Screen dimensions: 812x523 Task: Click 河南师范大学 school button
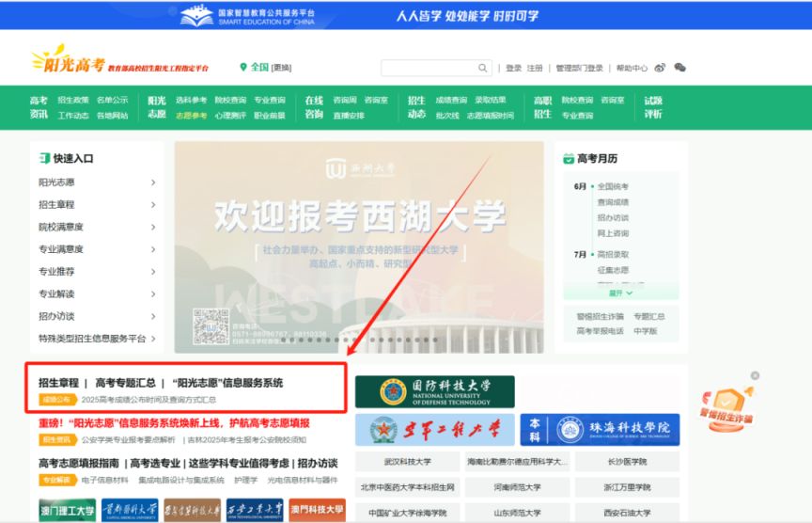517,487
